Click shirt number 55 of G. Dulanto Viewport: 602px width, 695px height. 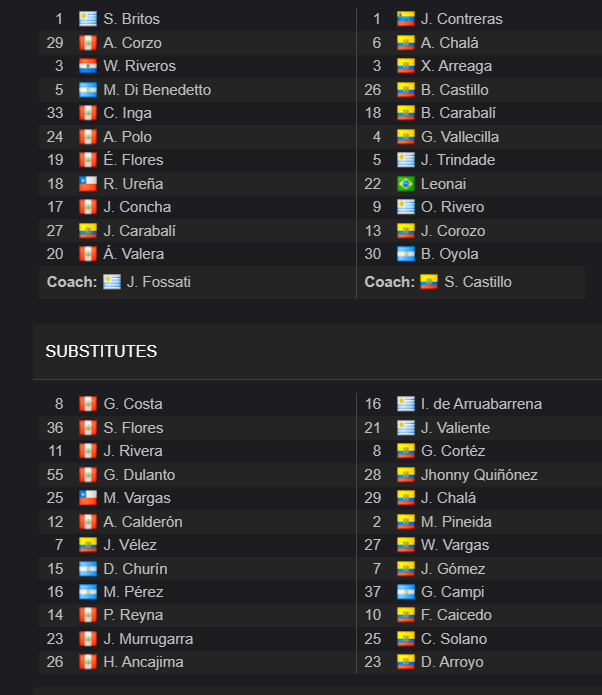tap(55, 475)
